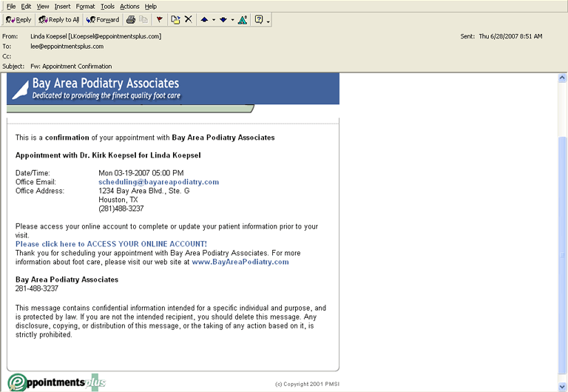Click the ACCESS YOUR ONLINE ACCOUNT link

[111, 244]
